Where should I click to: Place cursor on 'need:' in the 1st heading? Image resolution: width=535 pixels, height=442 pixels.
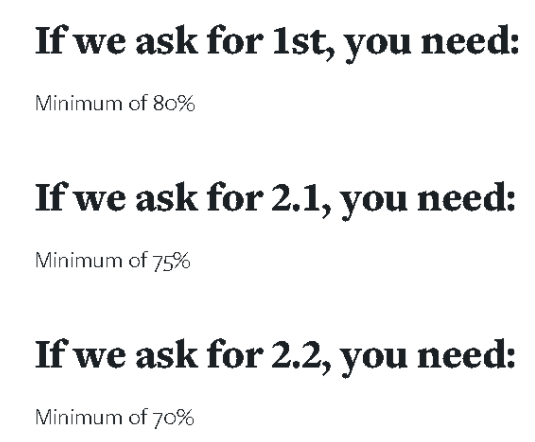[470, 41]
